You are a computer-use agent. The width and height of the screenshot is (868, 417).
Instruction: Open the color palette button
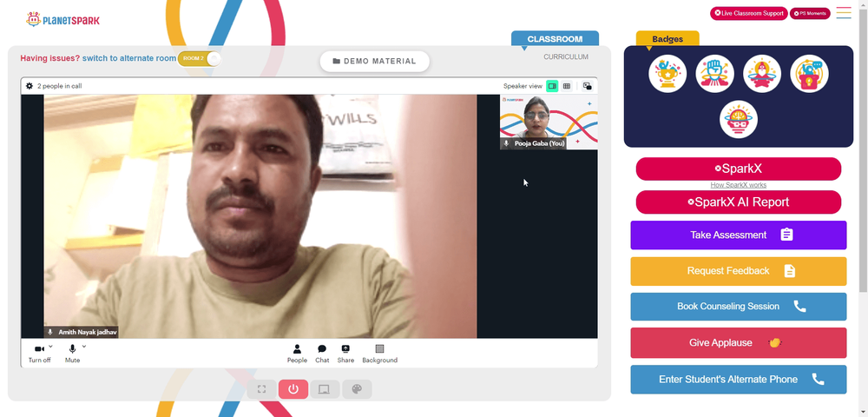pos(357,389)
